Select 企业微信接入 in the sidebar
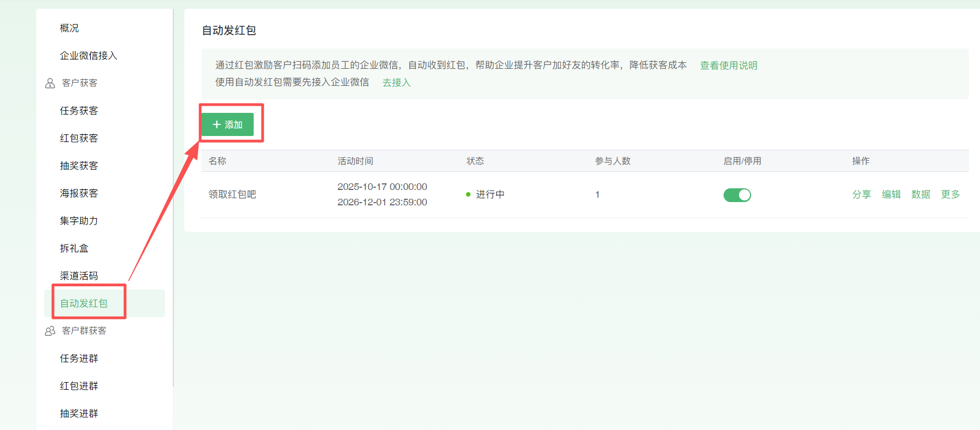980x430 pixels. [x=89, y=56]
